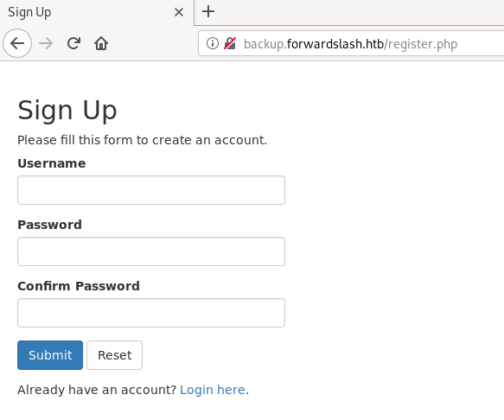Click the Password label text
This screenshot has height=420, width=504.
pyautogui.click(x=49, y=225)
